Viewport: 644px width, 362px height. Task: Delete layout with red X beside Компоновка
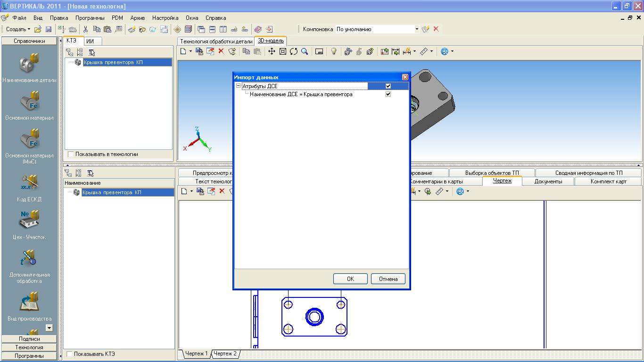(x=436, y=29)
